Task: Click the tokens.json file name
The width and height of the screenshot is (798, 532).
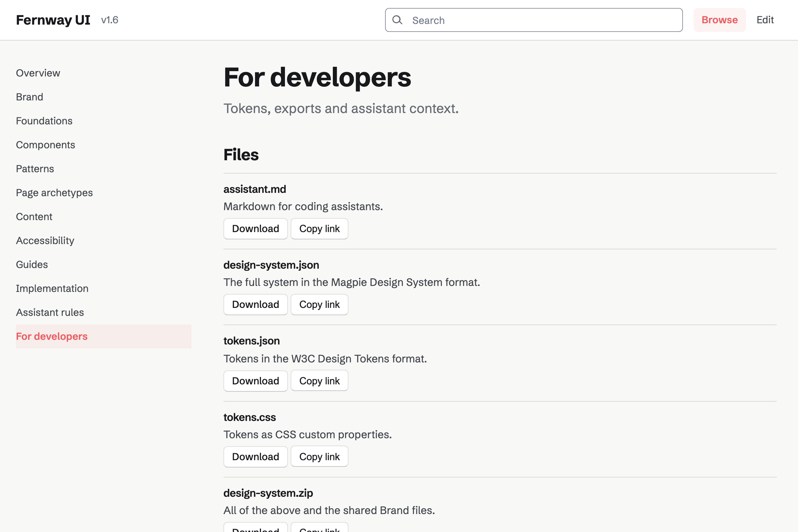Action: pos(251,340)
